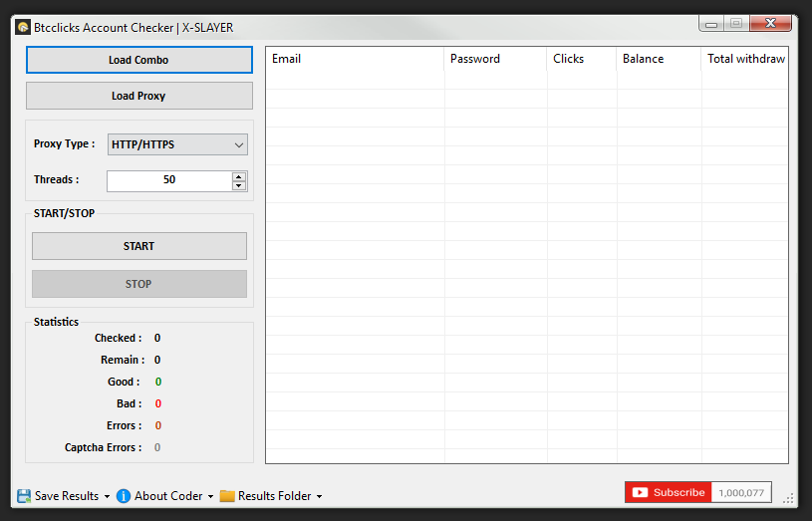
Task: Open the Save Results menu
Action: click(67, 496)
